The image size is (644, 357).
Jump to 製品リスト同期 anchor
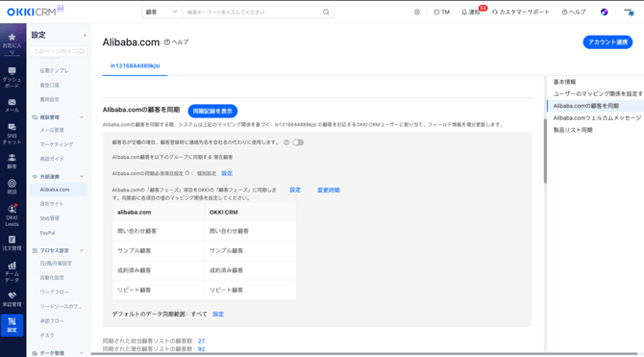573,130
